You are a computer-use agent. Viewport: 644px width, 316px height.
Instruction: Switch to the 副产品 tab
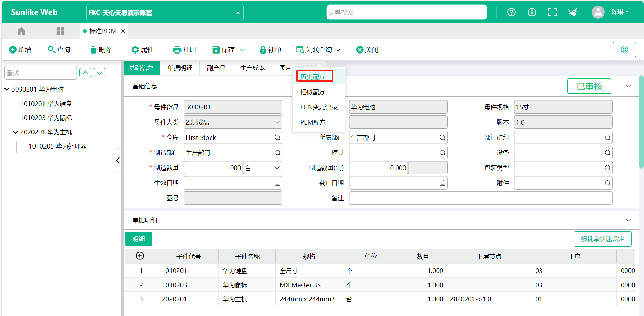[216, 68]
